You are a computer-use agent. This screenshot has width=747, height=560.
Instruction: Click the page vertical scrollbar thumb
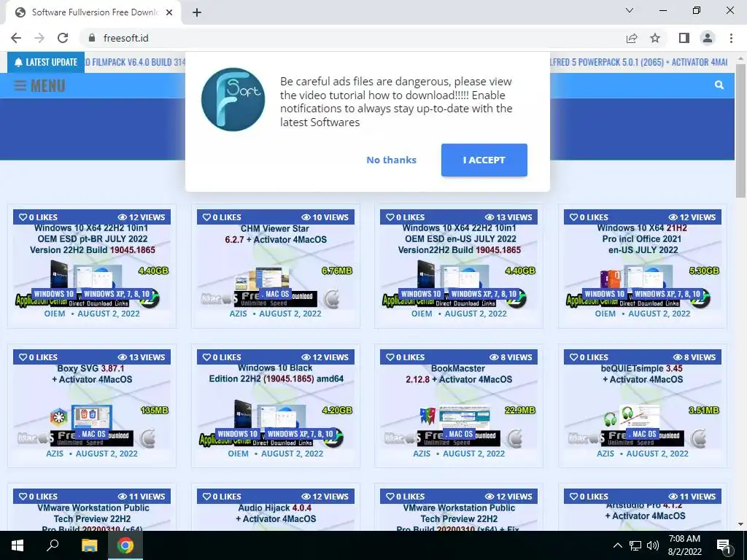pyautogui.click(x=740, y=130)
